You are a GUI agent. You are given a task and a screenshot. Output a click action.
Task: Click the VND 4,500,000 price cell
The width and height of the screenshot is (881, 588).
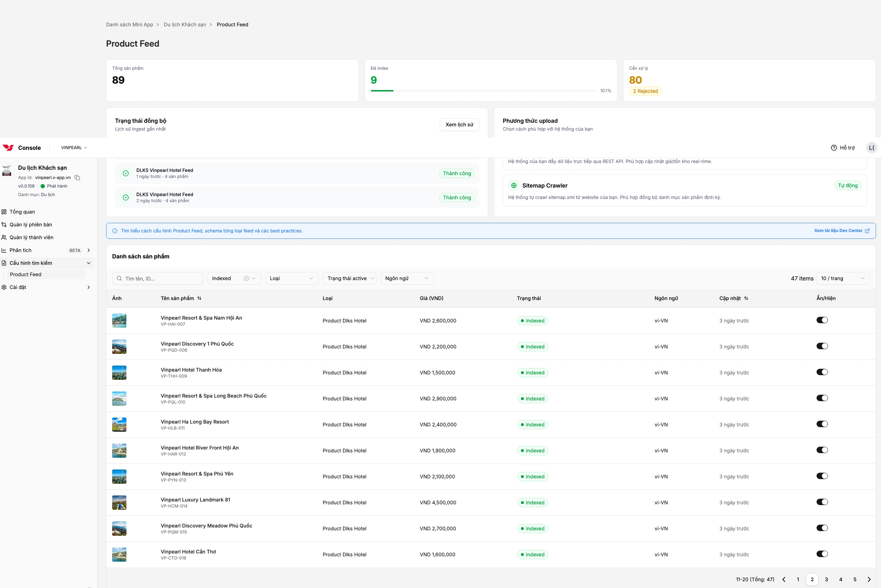(x=438, y=503)
